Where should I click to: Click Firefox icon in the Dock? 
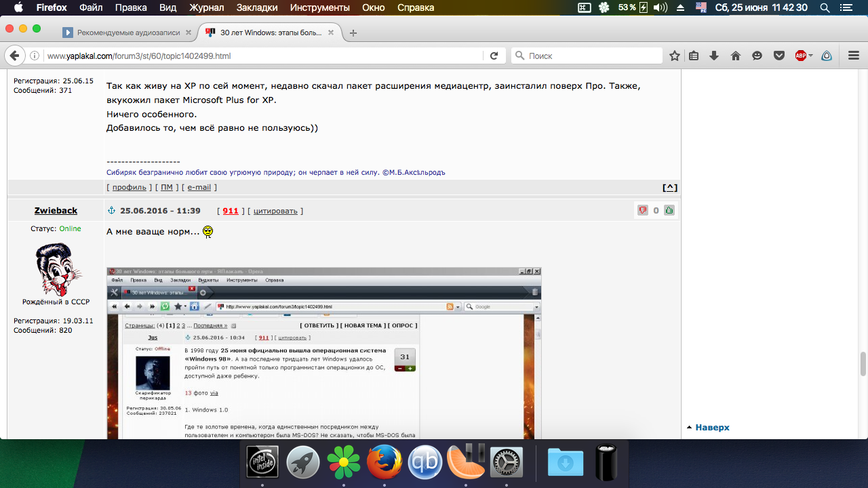[384, 462]
